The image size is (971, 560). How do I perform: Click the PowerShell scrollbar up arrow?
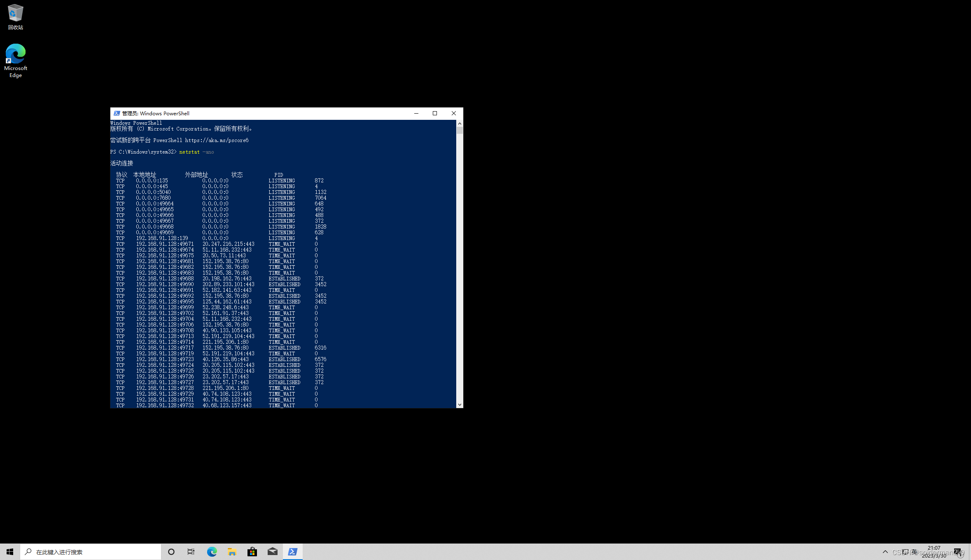click(460, 123)
